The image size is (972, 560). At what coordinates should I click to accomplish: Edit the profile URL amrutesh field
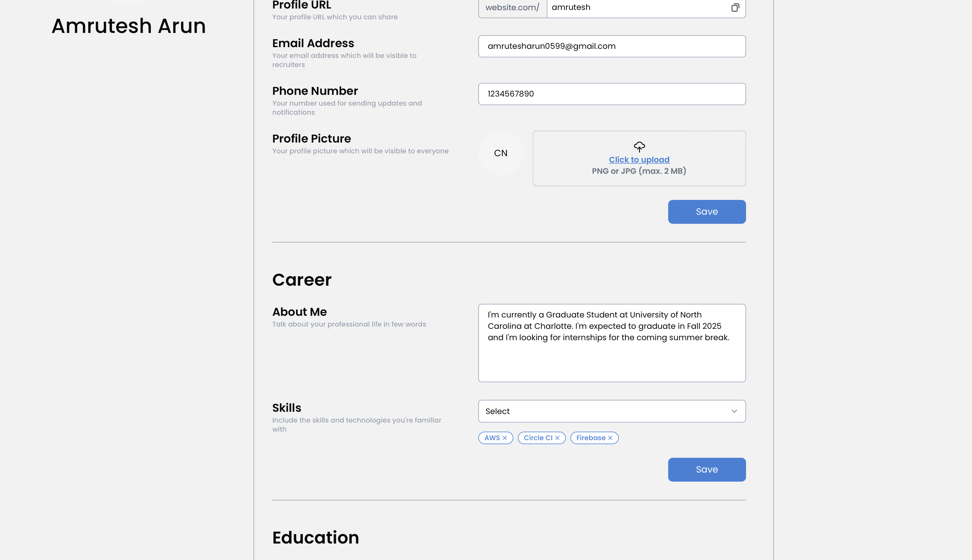click(635, 8)
